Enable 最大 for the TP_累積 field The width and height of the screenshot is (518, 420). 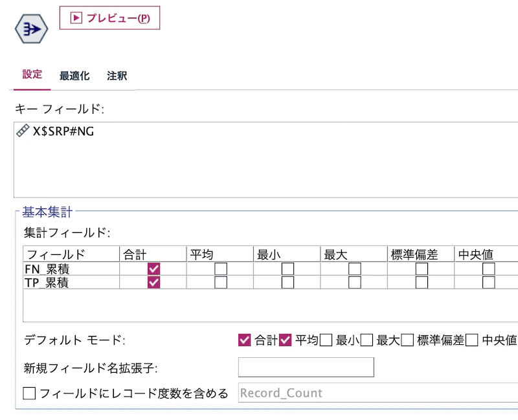354,282
